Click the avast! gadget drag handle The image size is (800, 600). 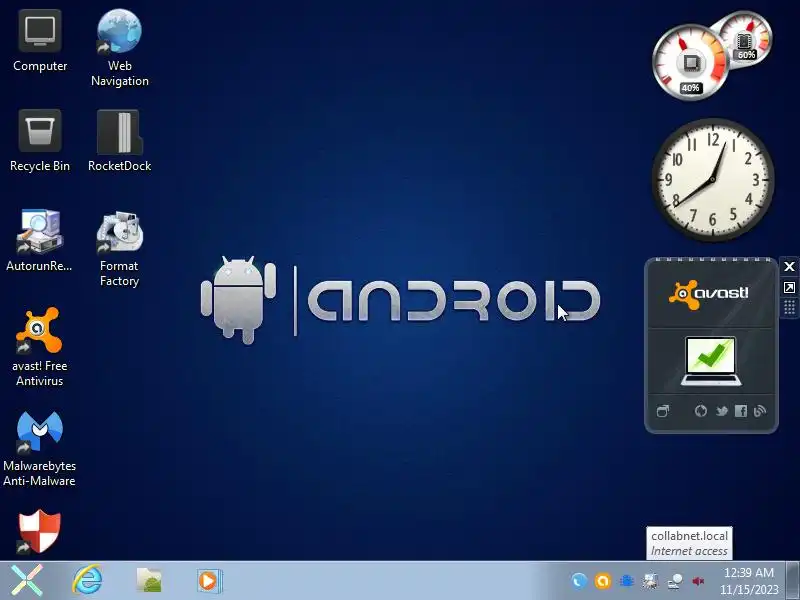pyautogui.click(x=789, y=307)
